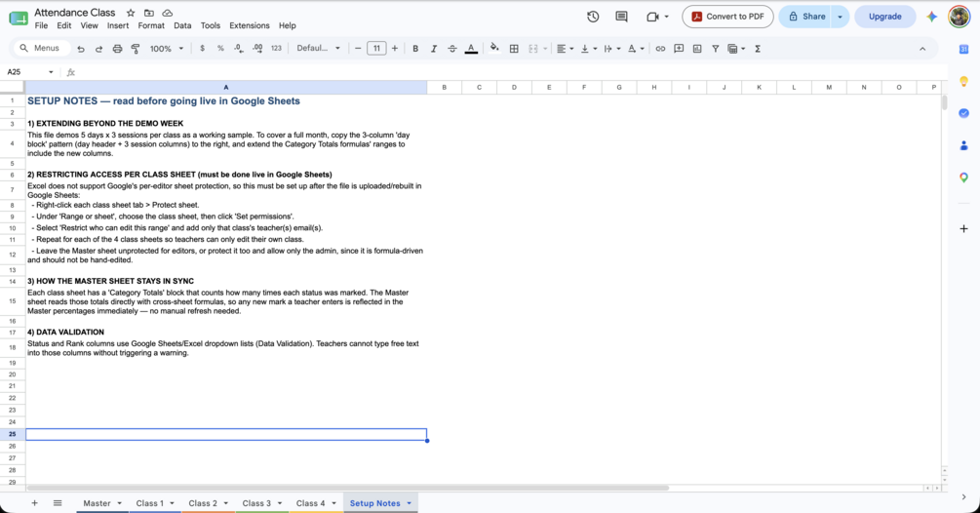This screenshot has height=513, width=980.
Task: Click the Upgrade button
Action: coord(885,17)
